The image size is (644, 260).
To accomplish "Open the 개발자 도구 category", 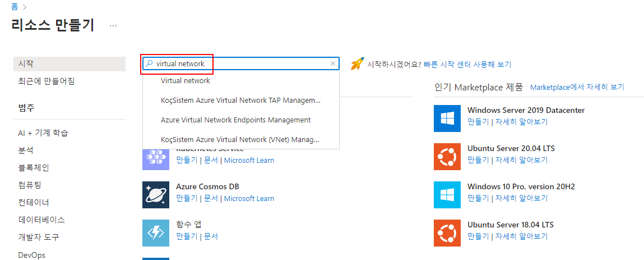I will coord(39,238).
